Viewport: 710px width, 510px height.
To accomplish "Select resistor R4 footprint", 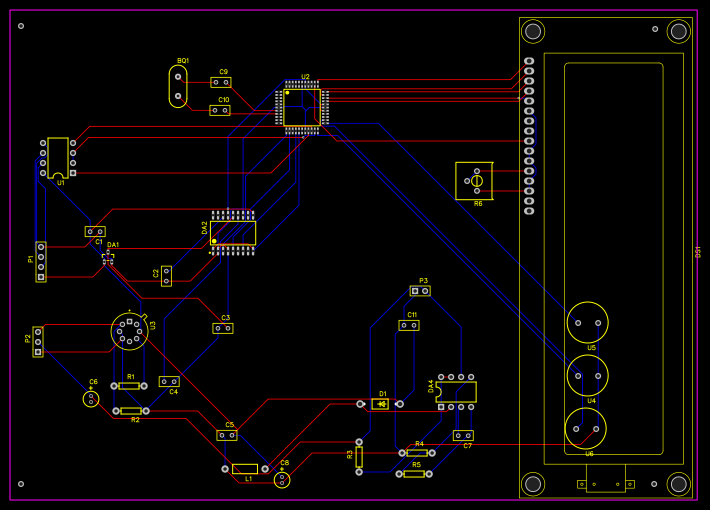I will (x=417, y=452).
